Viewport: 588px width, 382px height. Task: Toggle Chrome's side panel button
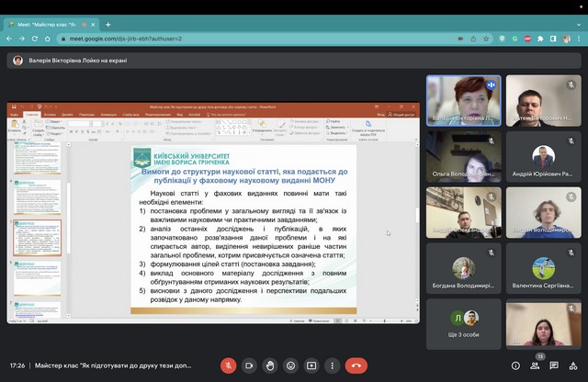tap(553, 39)
